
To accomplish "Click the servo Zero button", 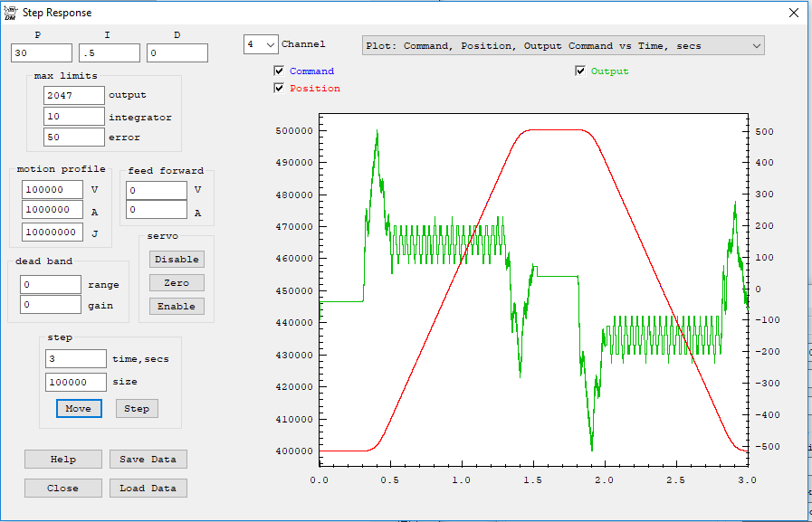I will [177, 282].
